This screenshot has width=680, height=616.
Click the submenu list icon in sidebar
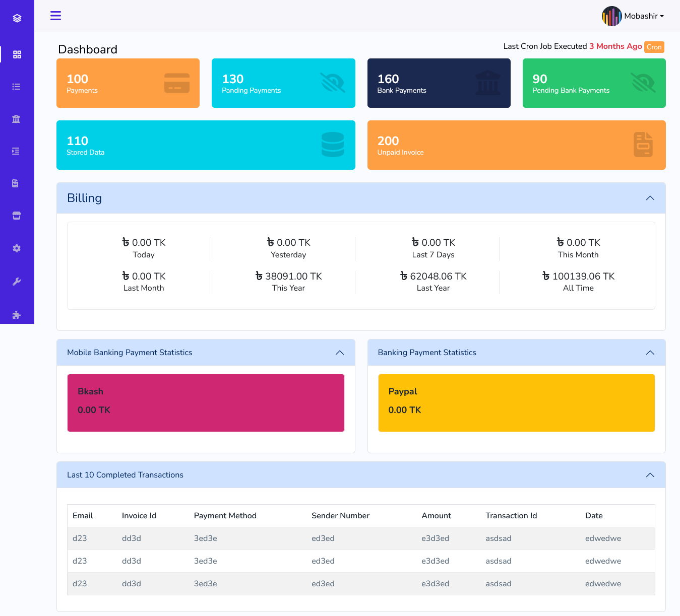17,151
